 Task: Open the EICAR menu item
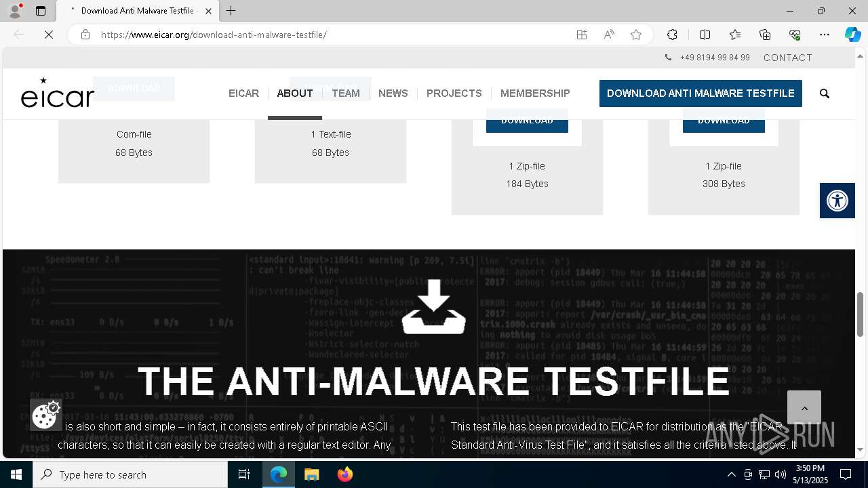pyautogui.click(x=243, y=94)
